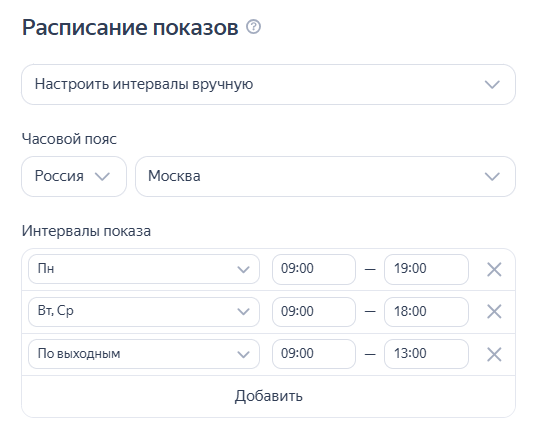536x443 pixels.
Task: Expand the Вт, Ср days dropdown
Action: (x=144, y=312)
